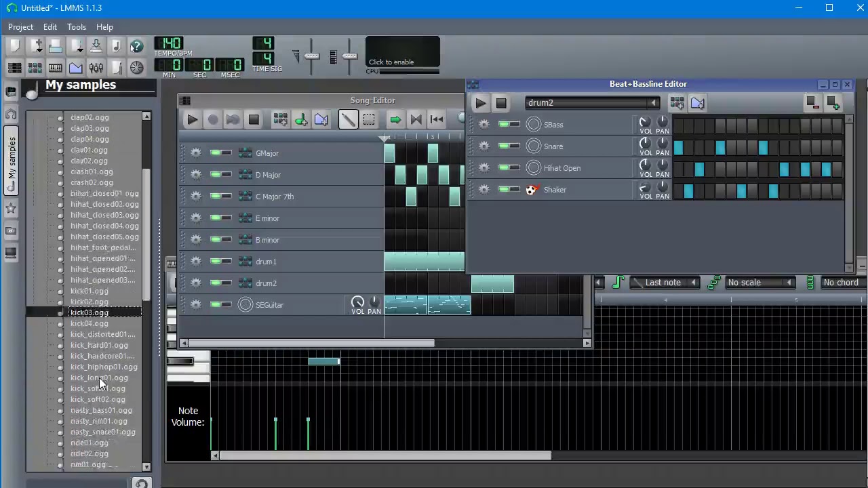
Task: Stop the beat in Beat+Bassline Editor
Action: tap(501, 103)
